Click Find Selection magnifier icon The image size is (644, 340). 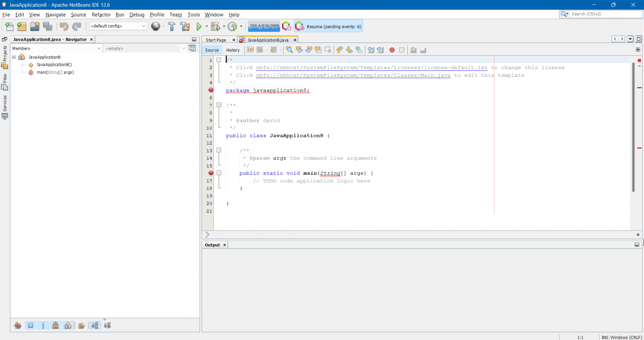coord(289,50)
